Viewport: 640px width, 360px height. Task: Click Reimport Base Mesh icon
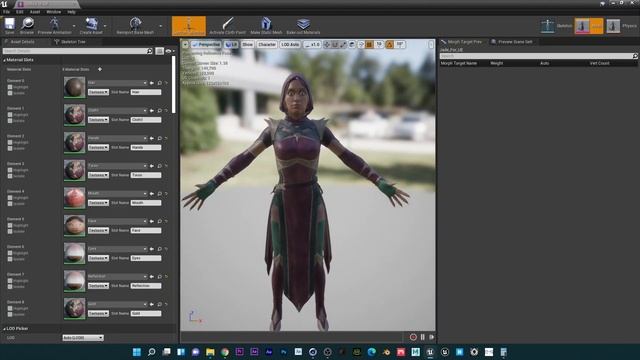click(x=135, y=25)
